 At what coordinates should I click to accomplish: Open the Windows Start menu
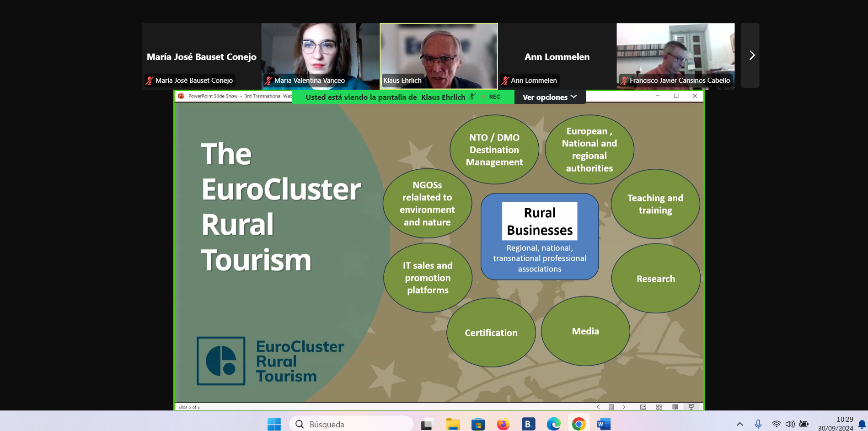274,424
